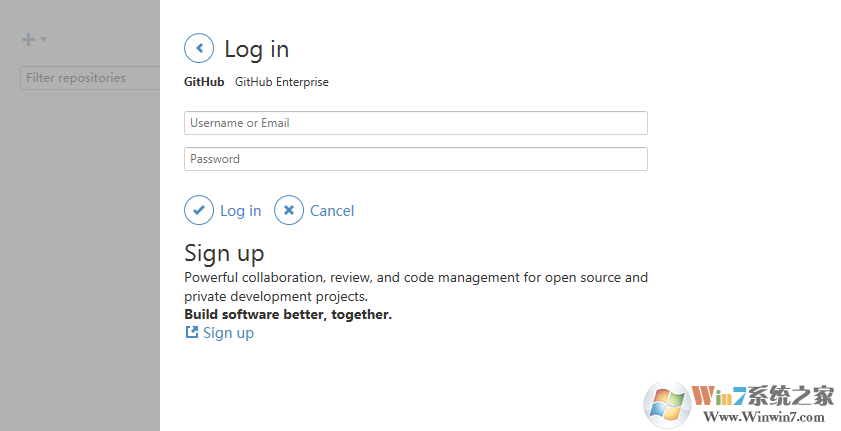The image size is (841, 431).
Task: Click the plus icon to add repository
Action: [28, 40]
